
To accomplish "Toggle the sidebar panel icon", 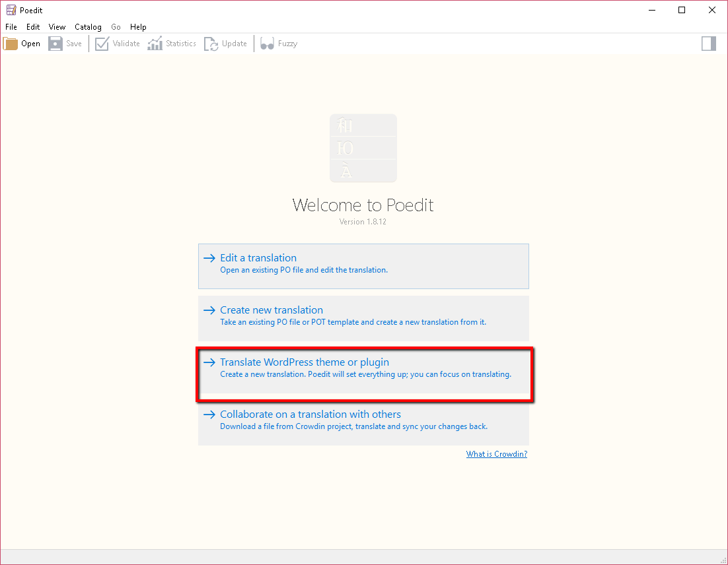I will tap(708, 44).
